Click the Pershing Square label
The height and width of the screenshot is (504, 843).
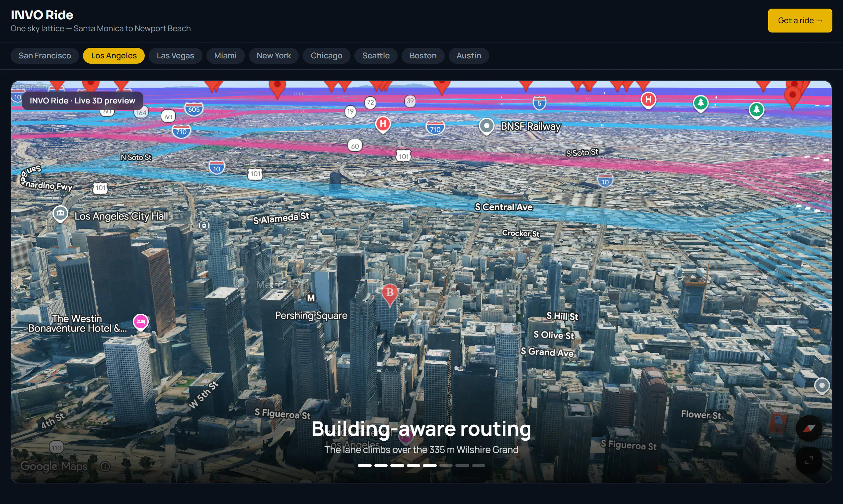pos(311,316)
